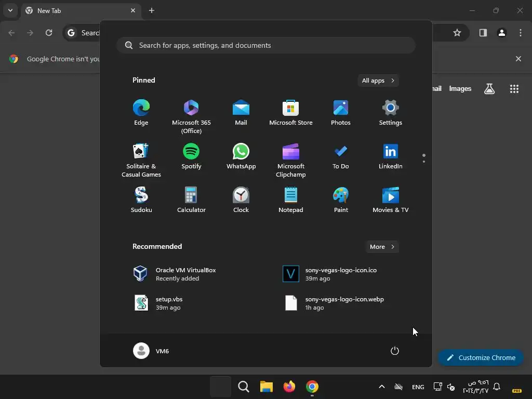Go to next pinned apps page dot
Viewport: 532px width, 399px height.
[x=424, y=162]
